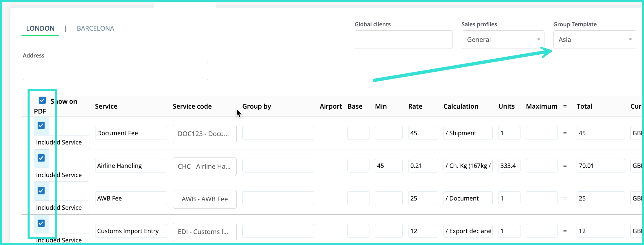Expand the Group Template Asia dropdown
The height and width of the screenshot is (245, 644).
[594, 40]
